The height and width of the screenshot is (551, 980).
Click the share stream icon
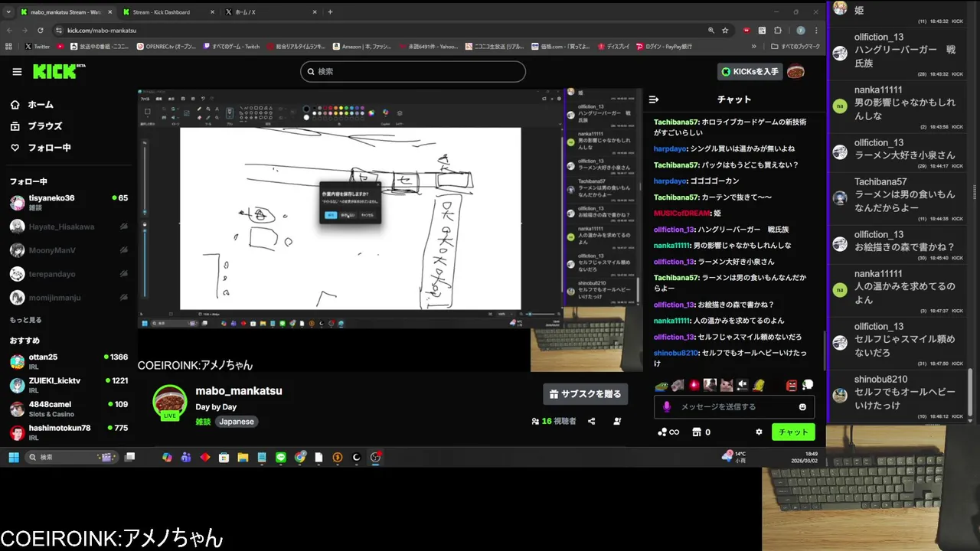(592, 421)
